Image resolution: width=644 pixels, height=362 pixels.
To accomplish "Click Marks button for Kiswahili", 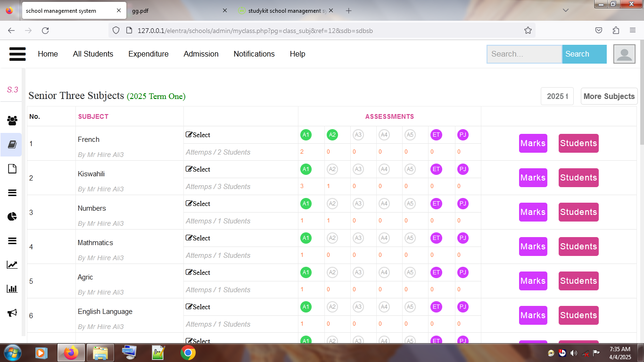I will (533, 178).
